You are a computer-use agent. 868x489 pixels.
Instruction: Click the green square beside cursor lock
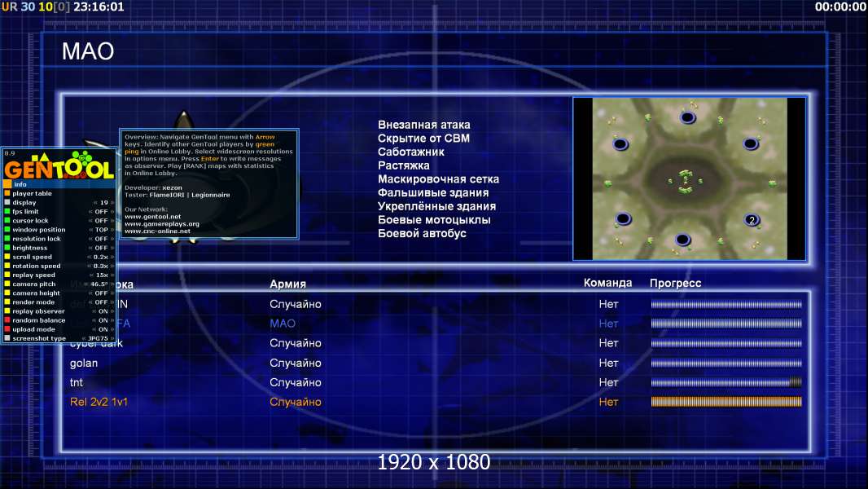7,220
